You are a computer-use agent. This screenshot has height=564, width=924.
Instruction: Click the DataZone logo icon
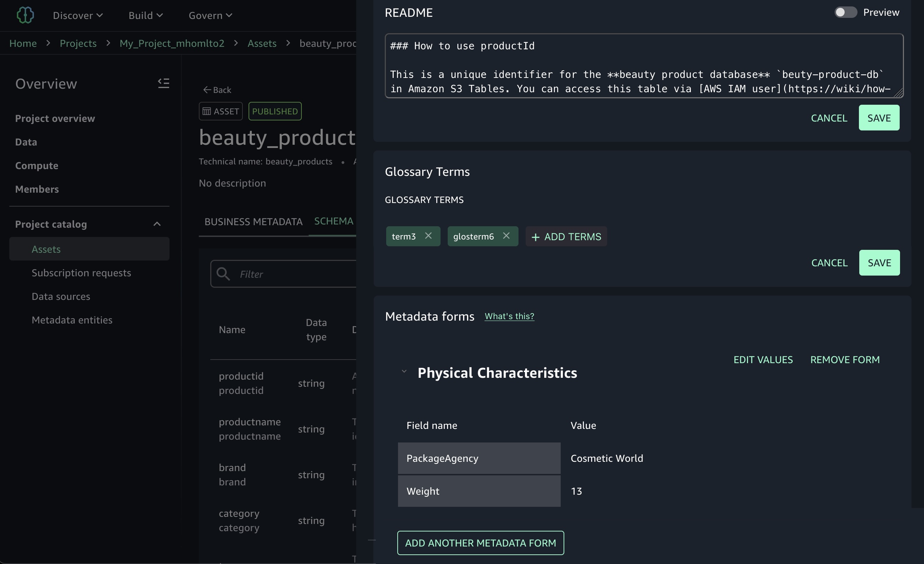tap(25, 15)
